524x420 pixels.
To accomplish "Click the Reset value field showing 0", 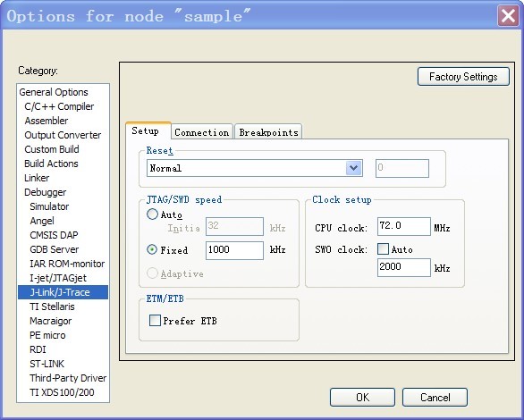I will [402, 168].
